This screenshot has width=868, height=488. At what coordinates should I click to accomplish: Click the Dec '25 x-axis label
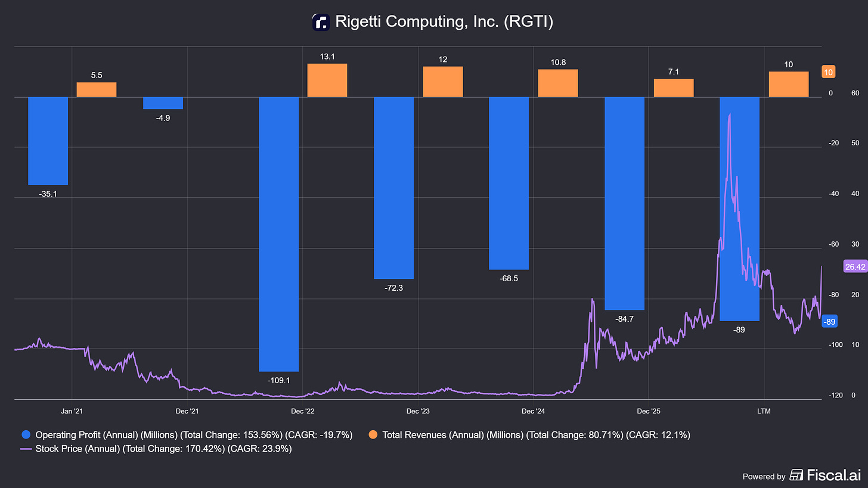click(648, 411)
